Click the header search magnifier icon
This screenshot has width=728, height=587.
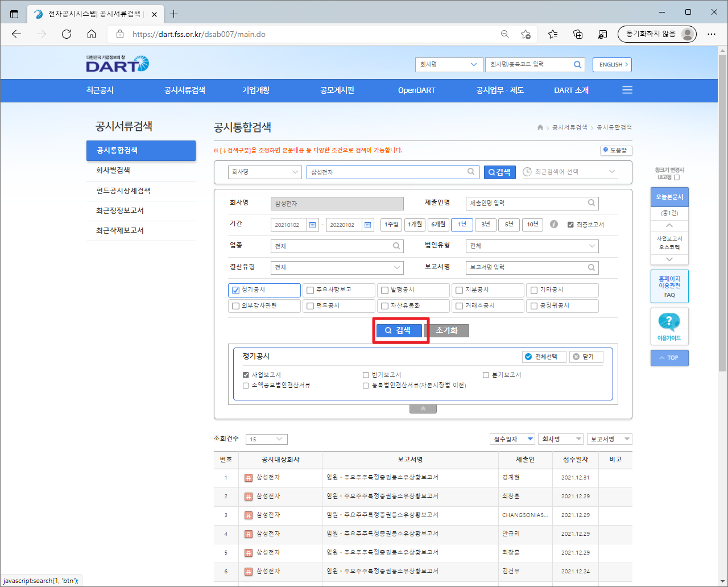click(577, 65)
